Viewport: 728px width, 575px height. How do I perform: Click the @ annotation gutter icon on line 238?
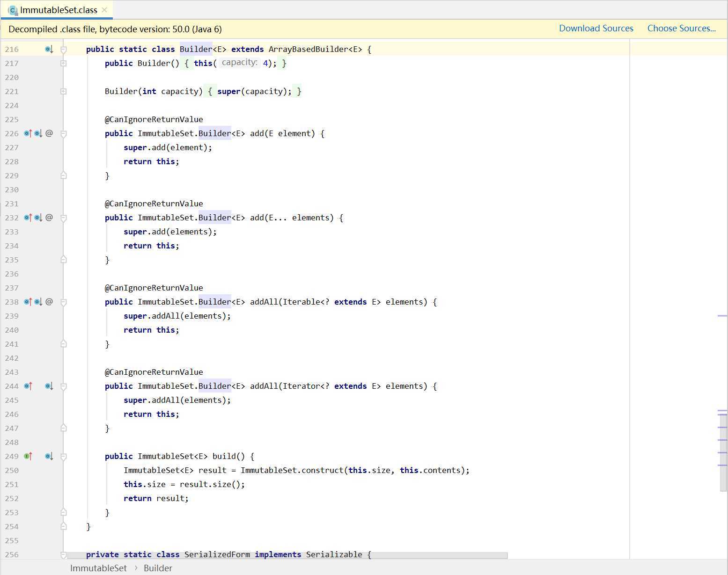[49, 302]
